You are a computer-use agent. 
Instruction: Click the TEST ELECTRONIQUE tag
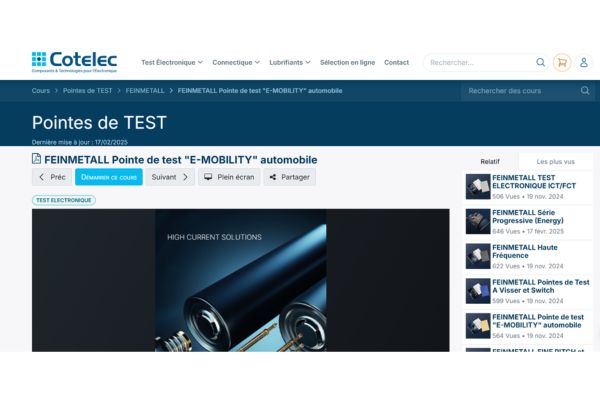[x=64, y=200]
